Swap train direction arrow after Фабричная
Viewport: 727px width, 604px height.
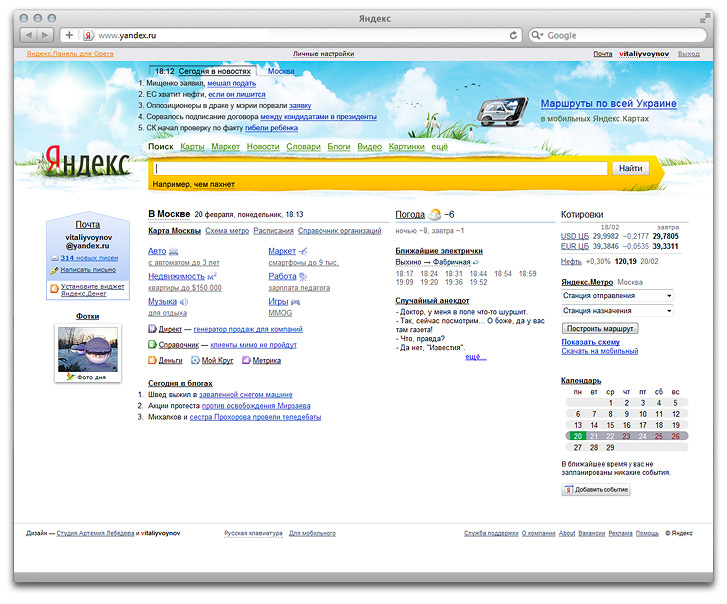point(476,262)
